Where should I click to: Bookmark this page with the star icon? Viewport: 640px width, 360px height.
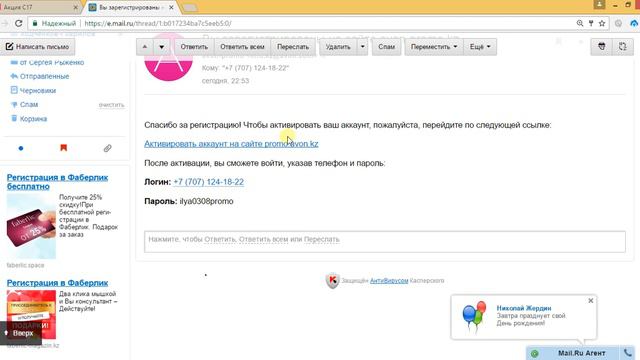tap(602, 23)
